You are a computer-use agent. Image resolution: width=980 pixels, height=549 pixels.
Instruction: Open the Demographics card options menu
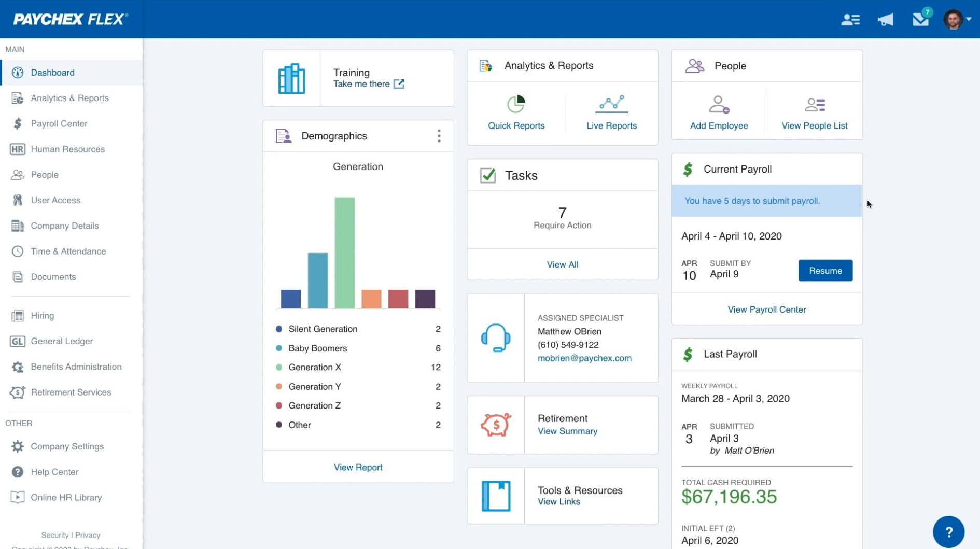439,136
